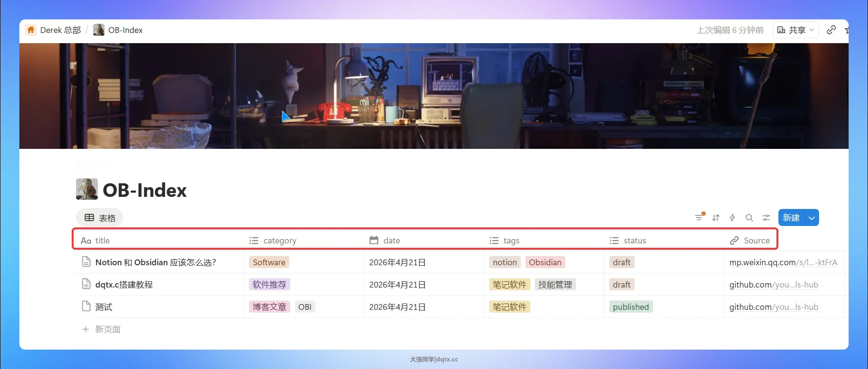The width and height of the screenshot is (868, 369).
Task: Open database search with magnifier icon
Action: tap(749, 218)
